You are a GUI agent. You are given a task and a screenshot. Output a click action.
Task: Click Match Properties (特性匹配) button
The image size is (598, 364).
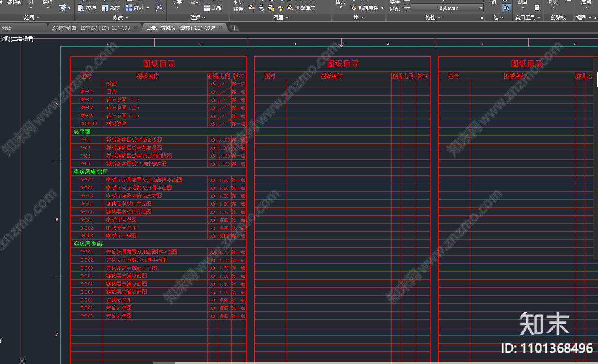click(395, 6)
